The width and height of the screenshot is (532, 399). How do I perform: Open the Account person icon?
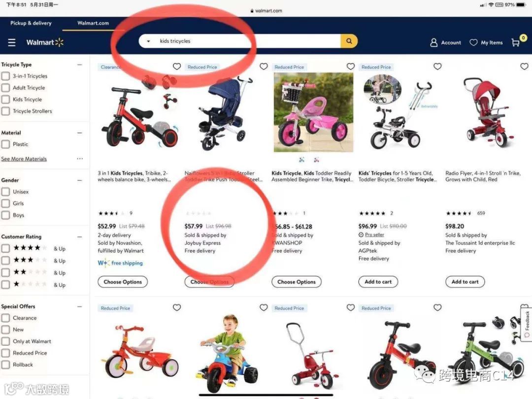[433, 42]
